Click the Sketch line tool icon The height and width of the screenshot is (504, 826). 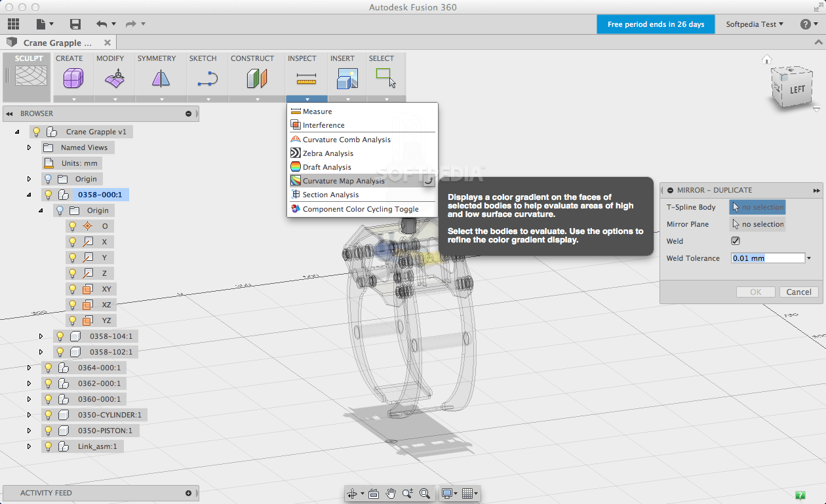pos(208,79)
